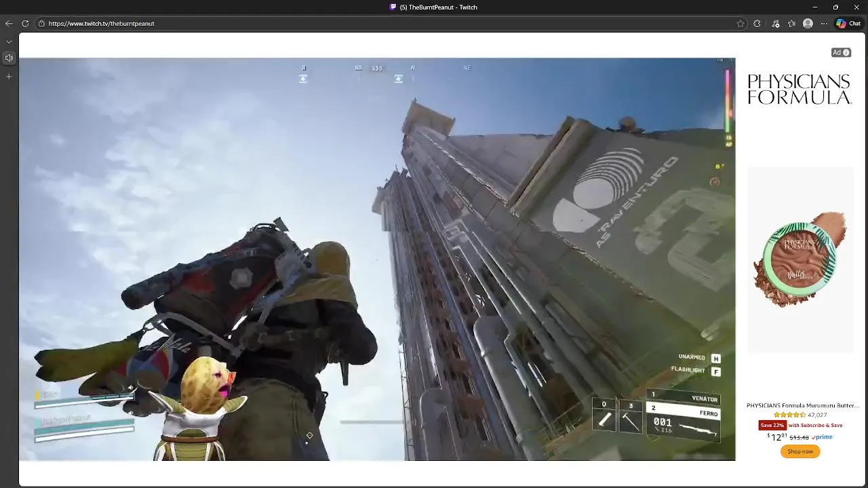Open the PHYSICIANS Formula Murumuru Butter title

click(803, 405)
